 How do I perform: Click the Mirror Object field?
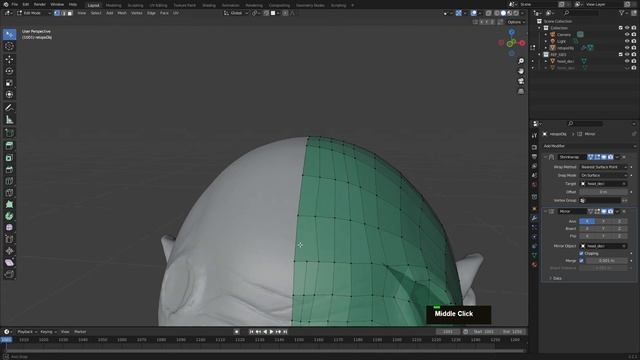[x=603, y=246]
